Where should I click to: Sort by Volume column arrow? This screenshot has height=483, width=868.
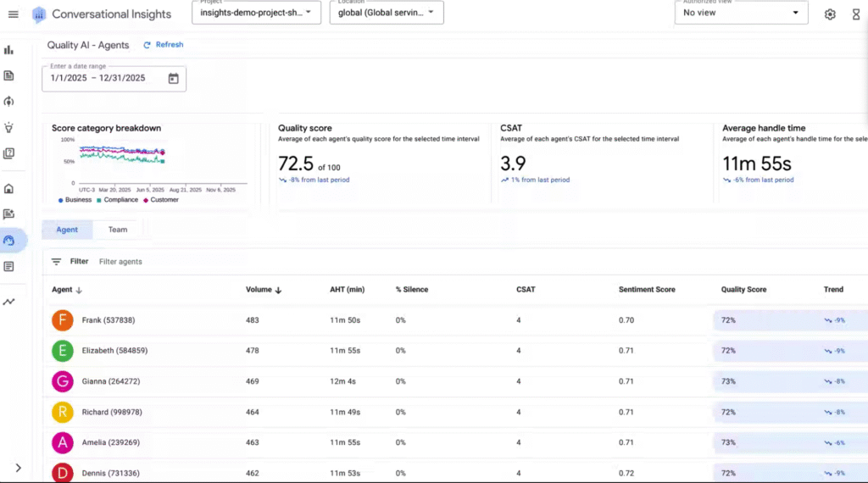278,290
